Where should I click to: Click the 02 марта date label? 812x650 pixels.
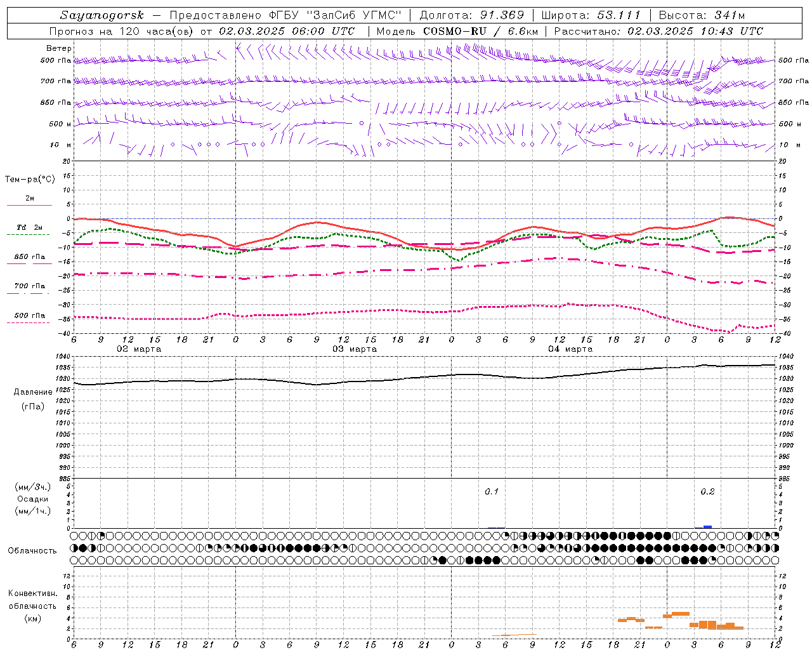pyautogui.click(x=140, y=349)
